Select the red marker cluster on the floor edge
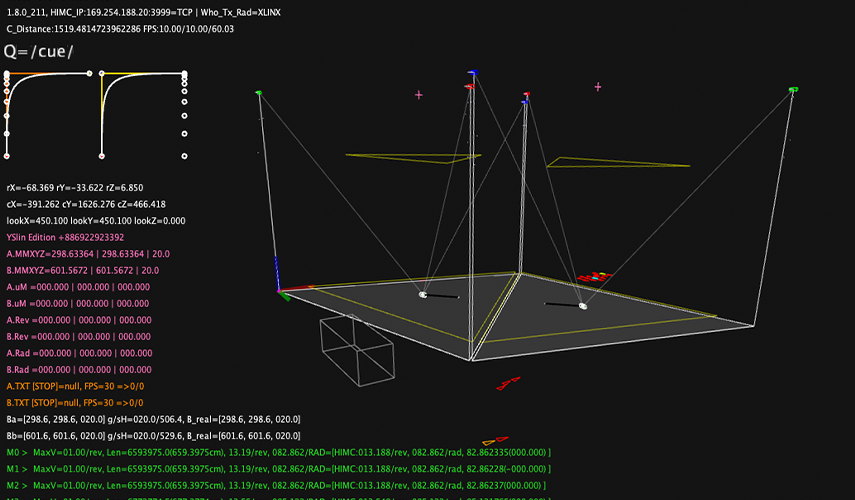 pos(595,278)
